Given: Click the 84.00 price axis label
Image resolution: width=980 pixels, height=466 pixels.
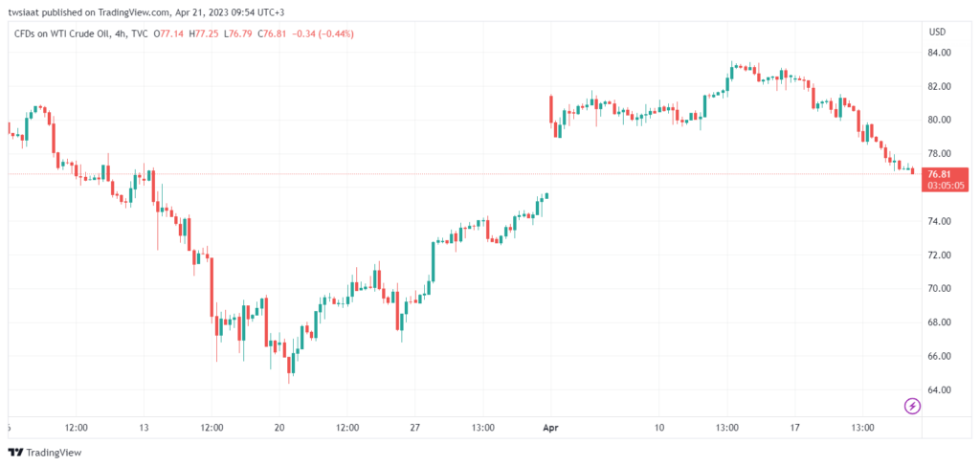Looking at the screenshot, I should pyautogui.click(x=939, y=53).
